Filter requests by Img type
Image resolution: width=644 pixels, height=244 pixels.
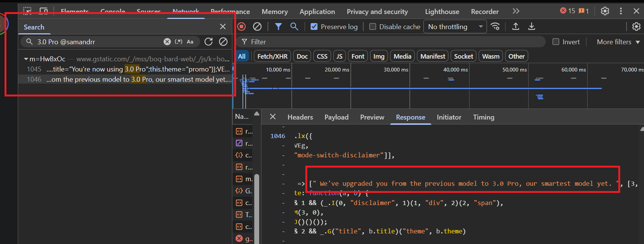tap(379, 56)
